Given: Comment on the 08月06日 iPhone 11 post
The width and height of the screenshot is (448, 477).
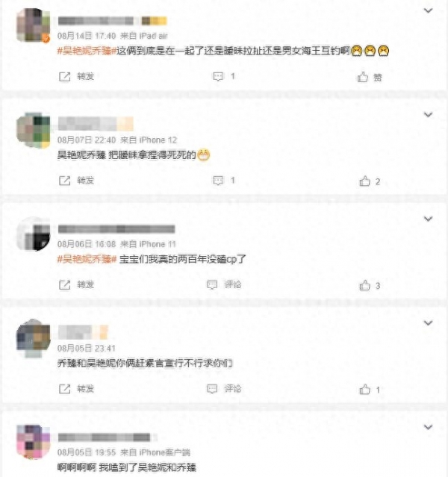Looking at the screenshot, I should click(224, 284).
